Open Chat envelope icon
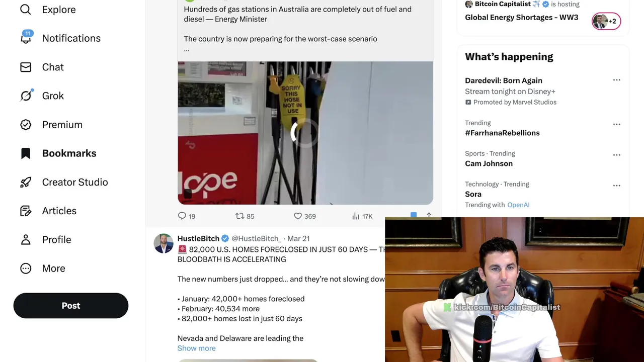The width and height of the screenshot is (644, 362). point(26,67)
